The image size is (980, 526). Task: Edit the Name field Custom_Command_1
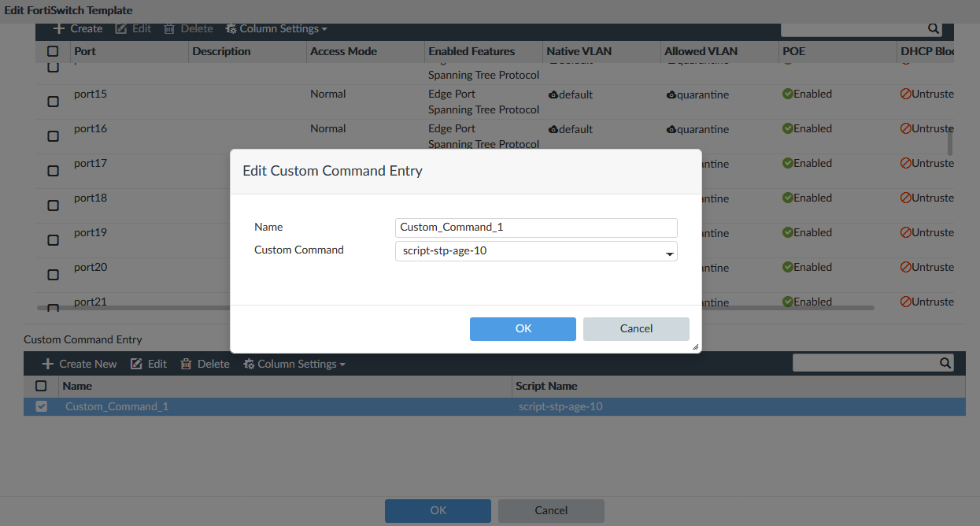(536, 228)
